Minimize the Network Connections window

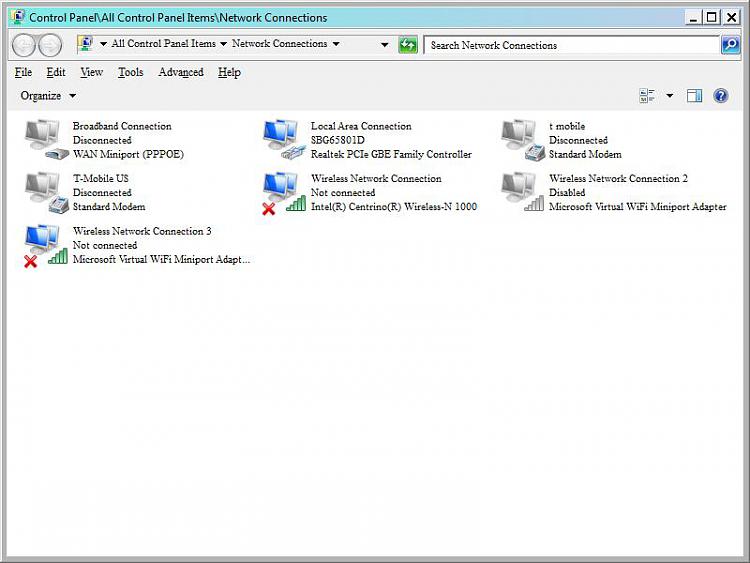click(693, 18)
